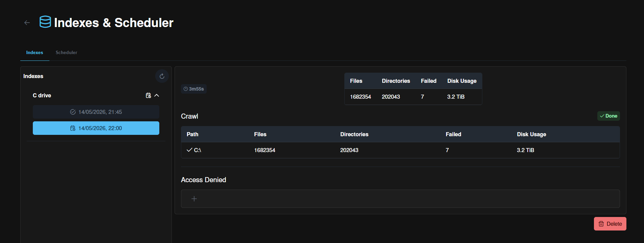The height and width of the screenshot is (243, 644).
Task: Click the trash icon on Delete button
Action: click(x=601, y=224)
